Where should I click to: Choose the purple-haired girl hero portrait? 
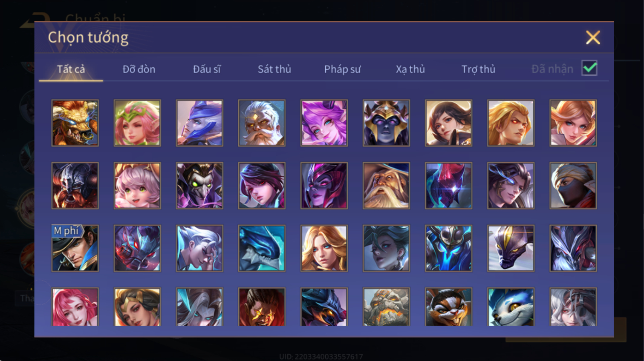[324, 123]
